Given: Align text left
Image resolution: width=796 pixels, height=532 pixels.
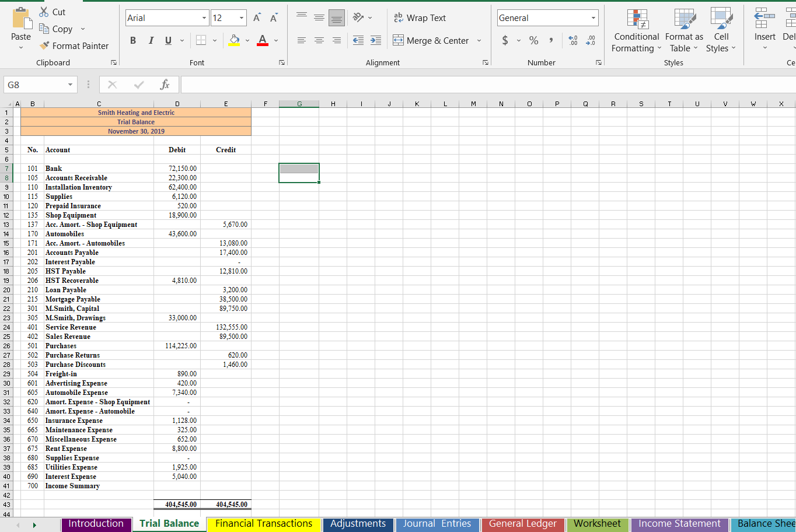Looking at the screenshot, I should tap(302, 40).
